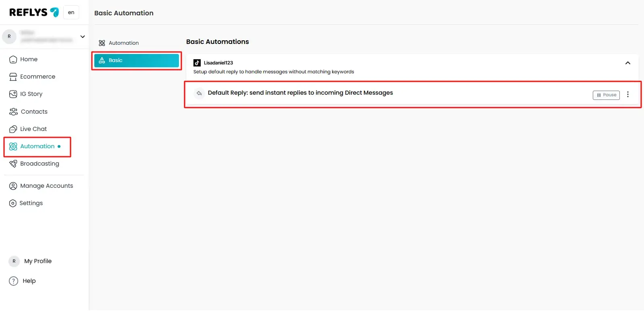Pause the Default Reply automation

coord(606,95)
